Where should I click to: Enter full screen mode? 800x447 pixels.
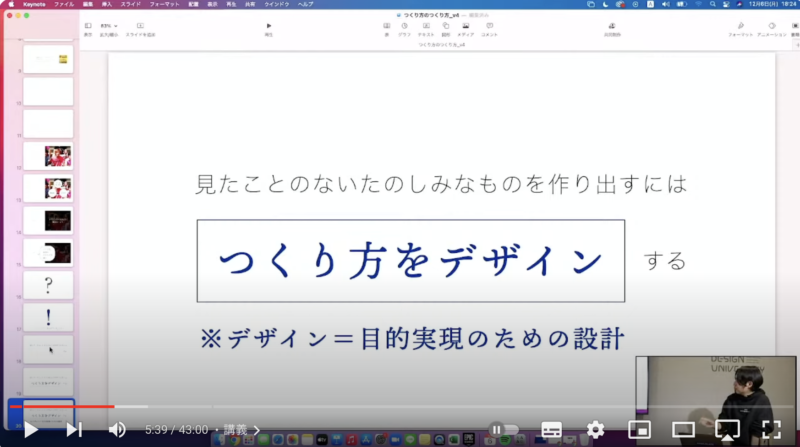(771, 429)
